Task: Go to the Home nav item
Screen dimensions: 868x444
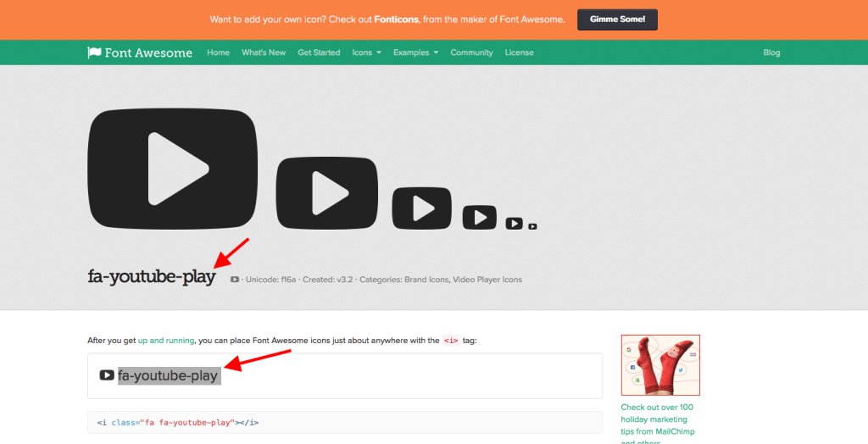Action: [x=218, y=53]
